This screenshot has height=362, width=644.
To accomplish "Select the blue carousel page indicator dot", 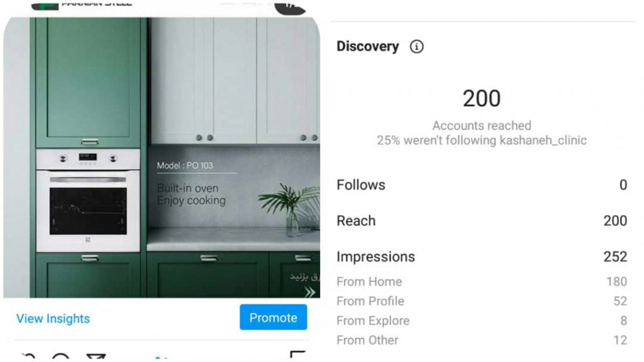I will tap(158, 358).
